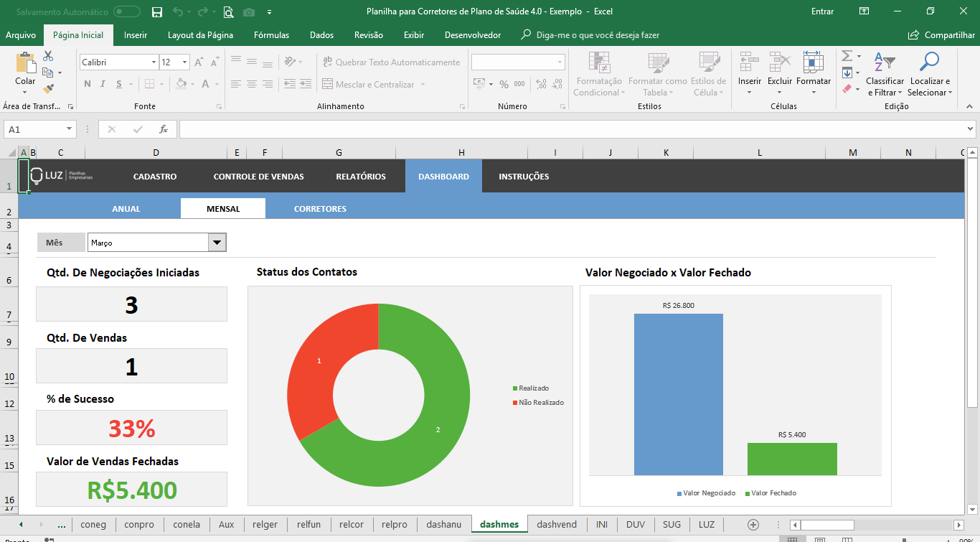Select the Format Painter brush icon
Viewport: 980px width, 542px height.
48,89
